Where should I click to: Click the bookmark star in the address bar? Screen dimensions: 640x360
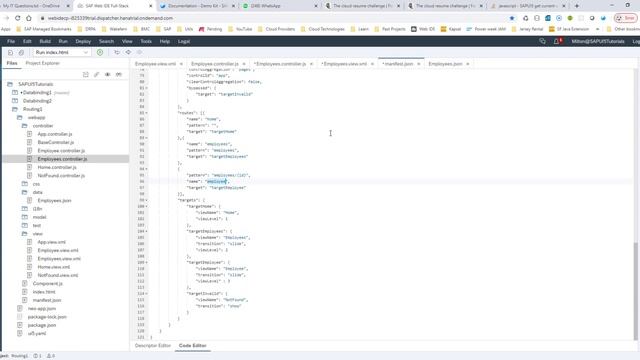(512, 18)
